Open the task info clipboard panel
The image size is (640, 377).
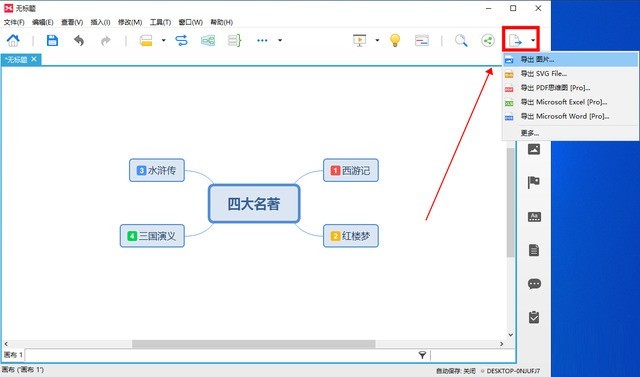coord(534,317)
